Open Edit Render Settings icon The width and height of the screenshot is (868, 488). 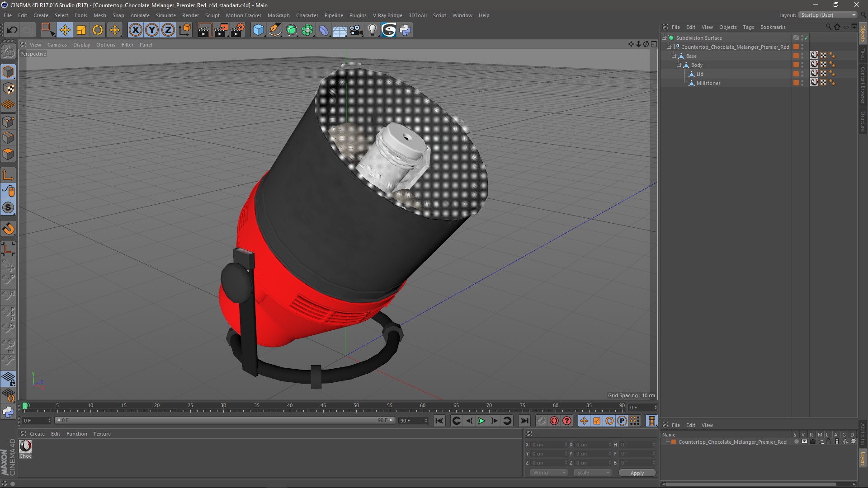(x=238, y=30)
